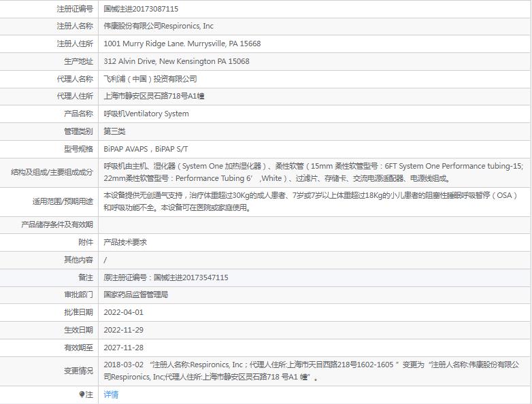Select effective date 2022-11-29
This screenshot has height=404, width=532.
[x=124, y=330]
